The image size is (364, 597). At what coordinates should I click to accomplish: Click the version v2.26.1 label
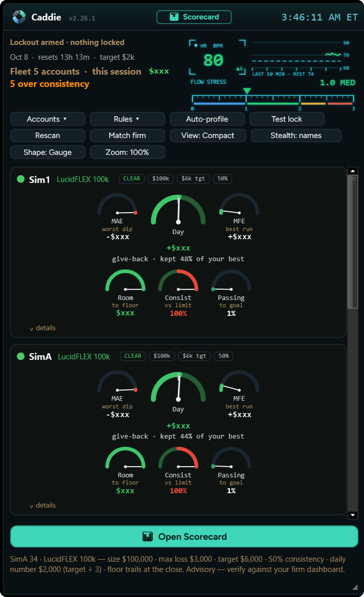(82, 18)
